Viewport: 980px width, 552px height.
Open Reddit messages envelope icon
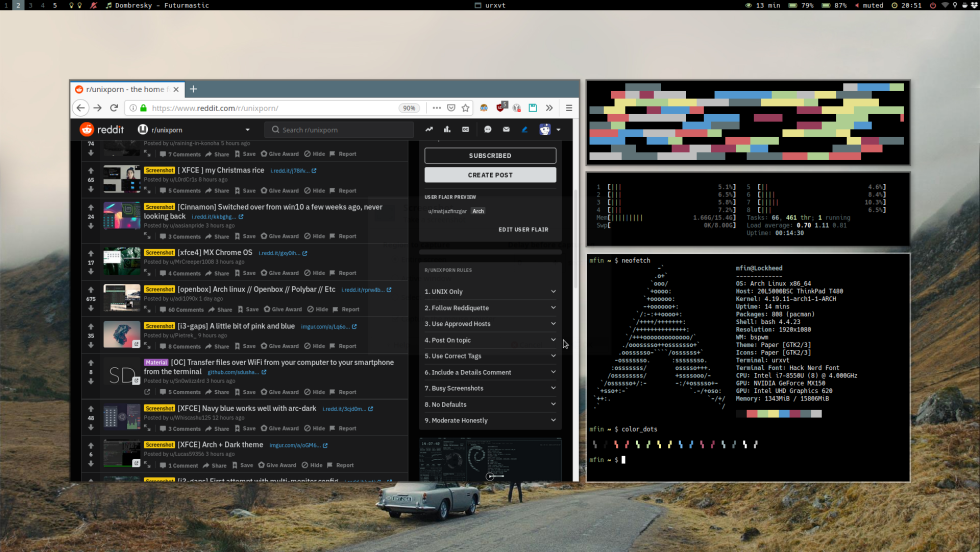point(507,129)
